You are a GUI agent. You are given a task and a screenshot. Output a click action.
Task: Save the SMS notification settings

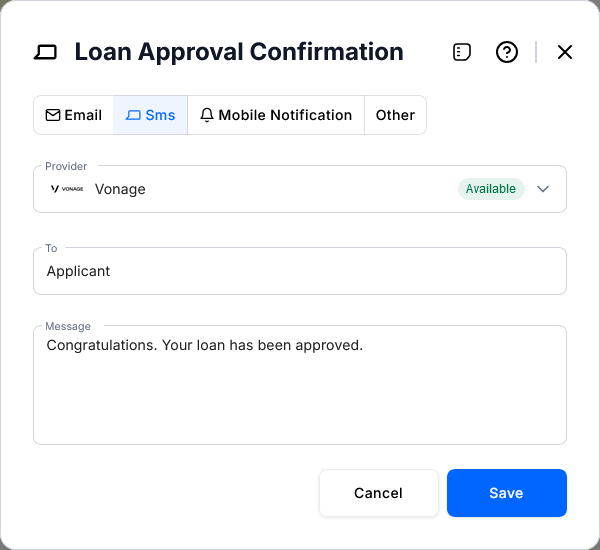pyautogui.click(x=506, y=493)
